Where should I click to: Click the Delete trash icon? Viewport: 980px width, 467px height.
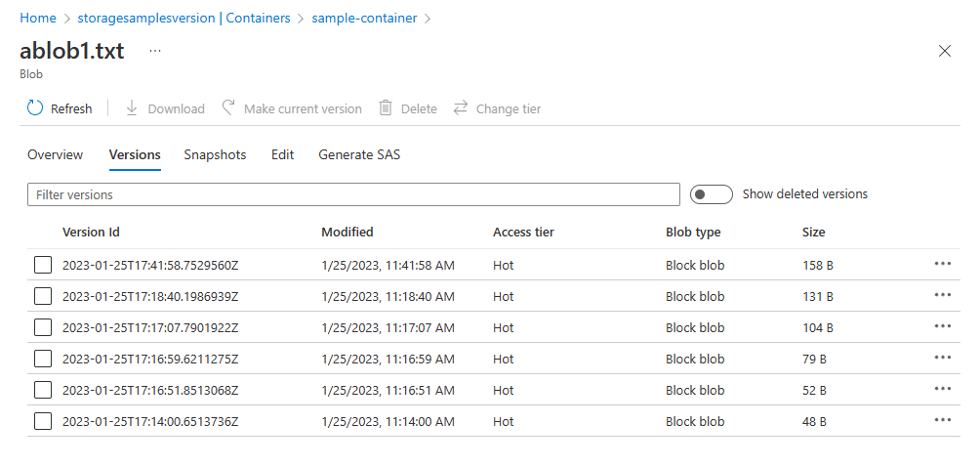386,108
